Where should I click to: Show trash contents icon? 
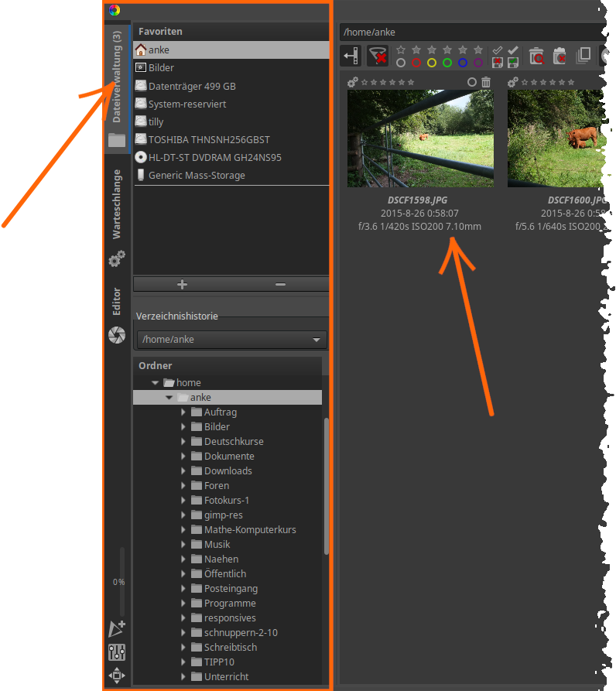point(536,56)
